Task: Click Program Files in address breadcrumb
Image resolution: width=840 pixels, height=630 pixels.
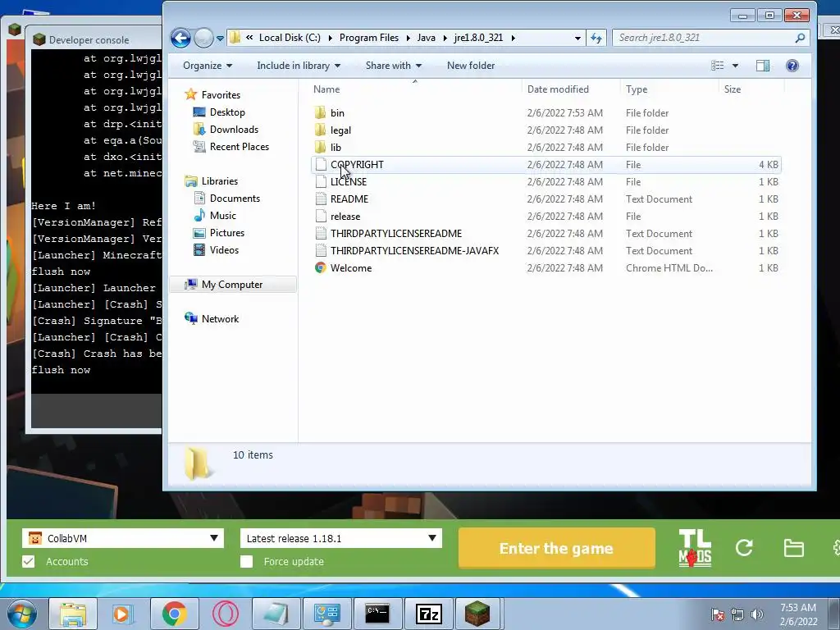Action: click(x=369, y=38)
